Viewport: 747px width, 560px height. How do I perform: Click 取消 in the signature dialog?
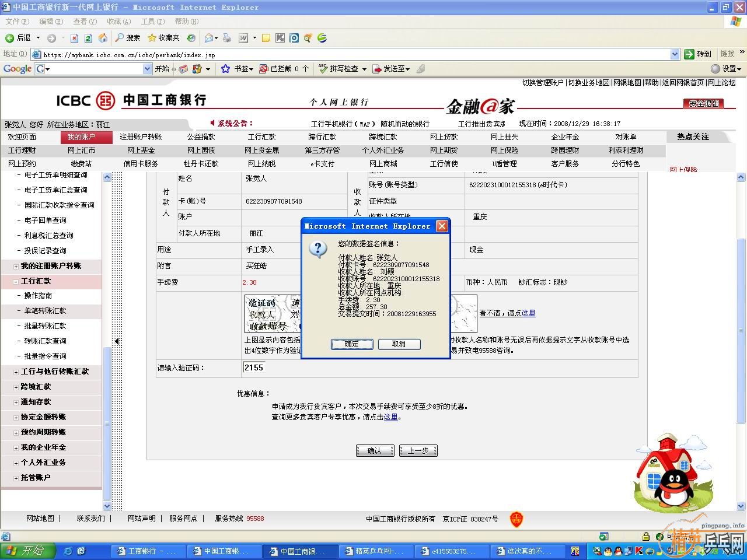(399, 344)
